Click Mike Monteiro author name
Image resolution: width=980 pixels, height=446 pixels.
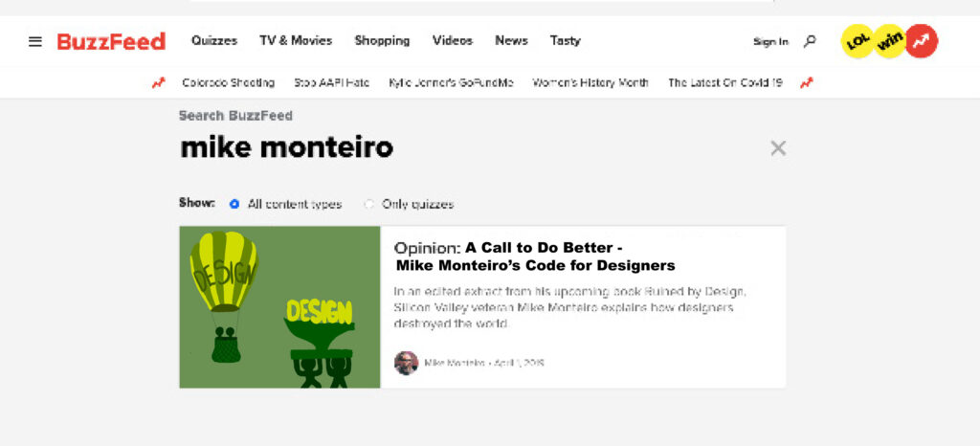pyautogui.click(x=455, y=363)
